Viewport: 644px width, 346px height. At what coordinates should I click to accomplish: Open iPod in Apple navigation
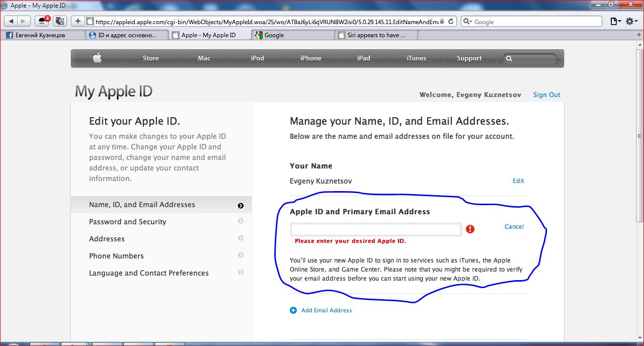point(258,58)
